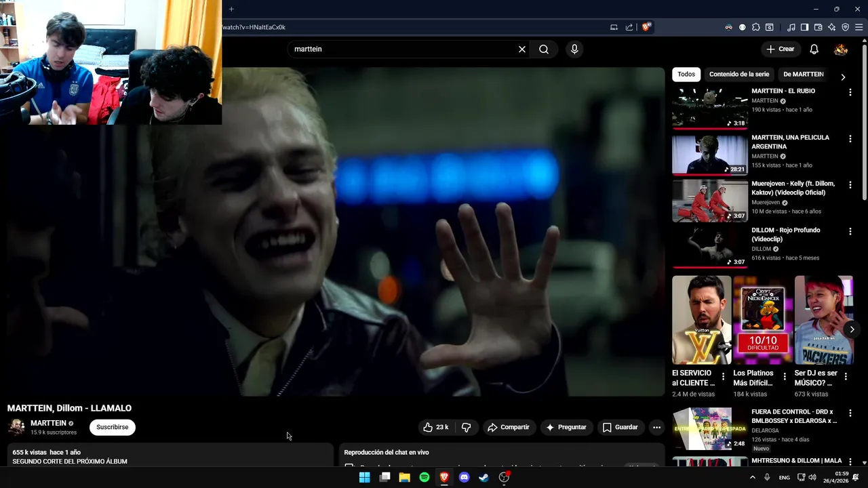
Task: Toggle the Brave sidebar panel icon
Action: [x=804, y=27]
